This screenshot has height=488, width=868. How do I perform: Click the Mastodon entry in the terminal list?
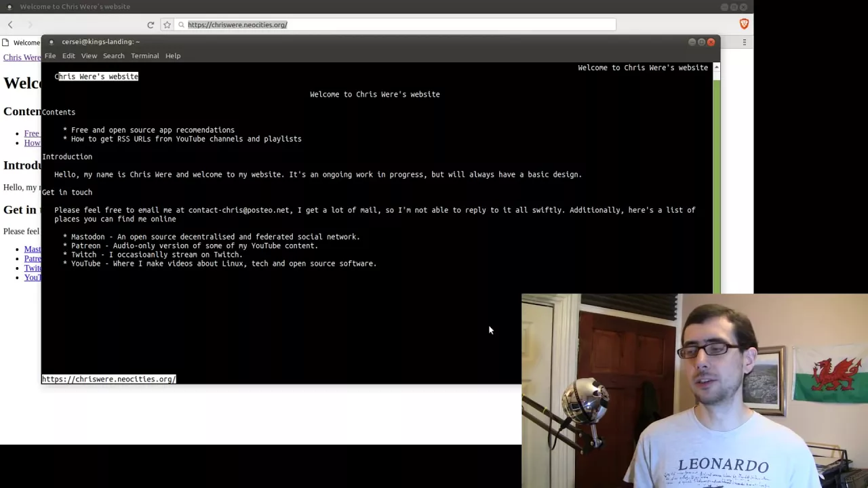tap(216, 237)
